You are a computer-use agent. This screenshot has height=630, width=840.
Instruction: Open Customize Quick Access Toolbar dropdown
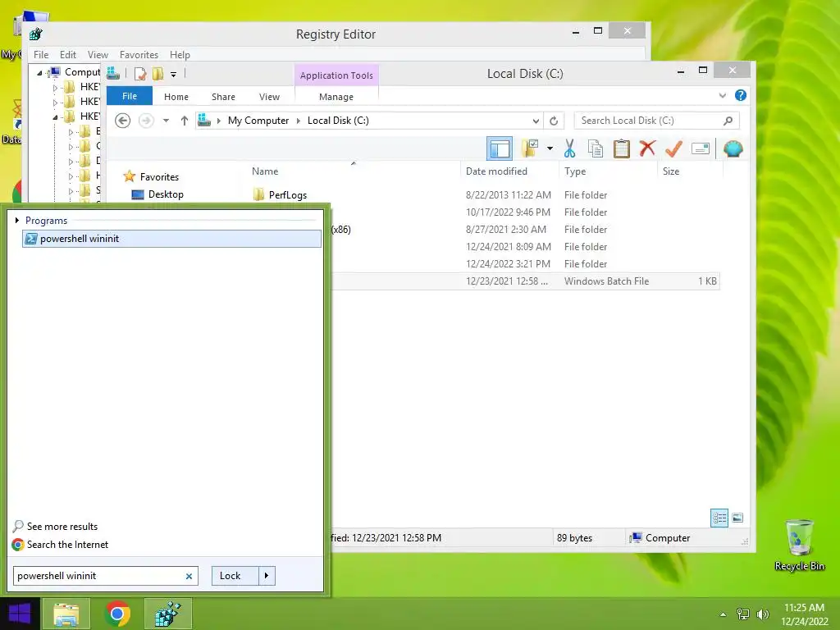point(173,74)
